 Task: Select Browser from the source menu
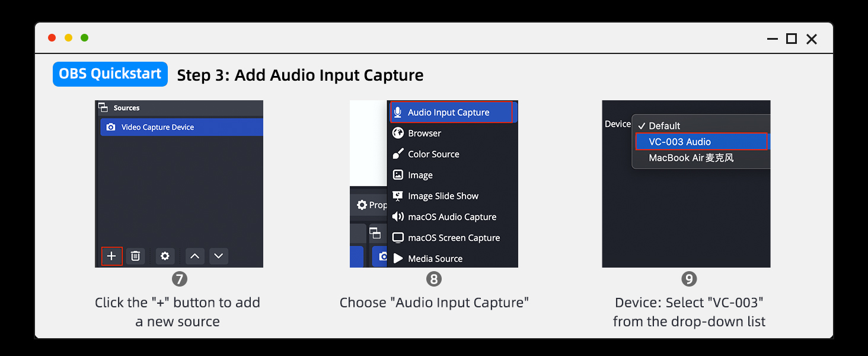coord(424,133)
